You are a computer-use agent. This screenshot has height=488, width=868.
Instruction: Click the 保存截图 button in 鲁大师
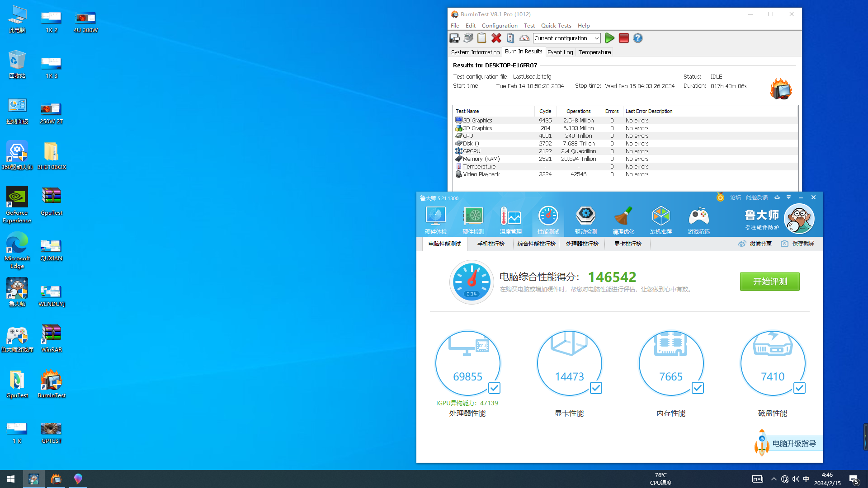point(799,243)
